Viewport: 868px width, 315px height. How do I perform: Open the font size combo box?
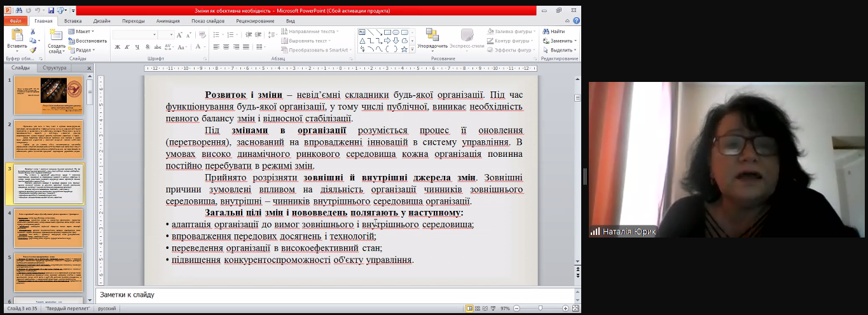[x=166, y=34]
